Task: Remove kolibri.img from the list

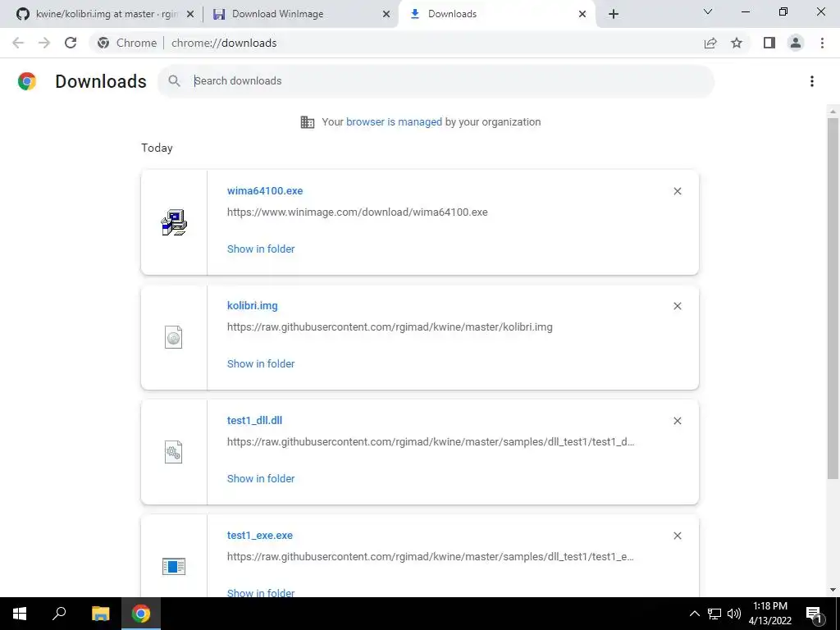Action: tap(677, 306)
